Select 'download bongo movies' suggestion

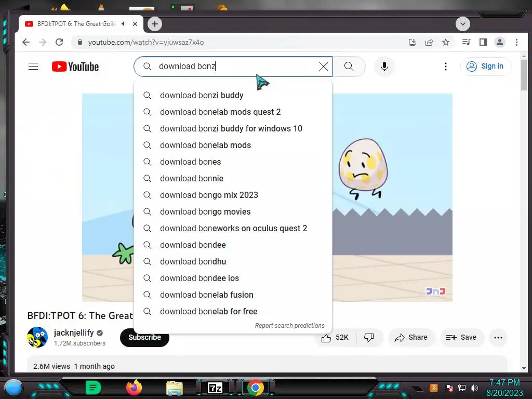(x=233, y=212)
